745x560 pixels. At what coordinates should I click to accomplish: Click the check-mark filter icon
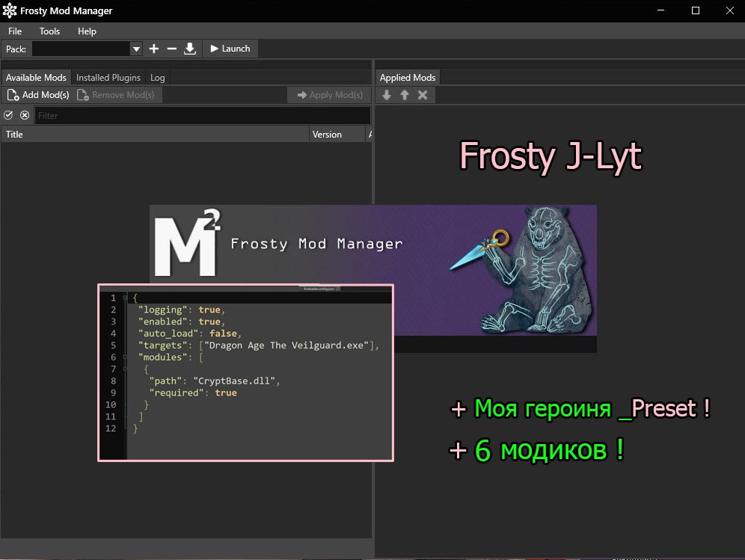point(8,115)
